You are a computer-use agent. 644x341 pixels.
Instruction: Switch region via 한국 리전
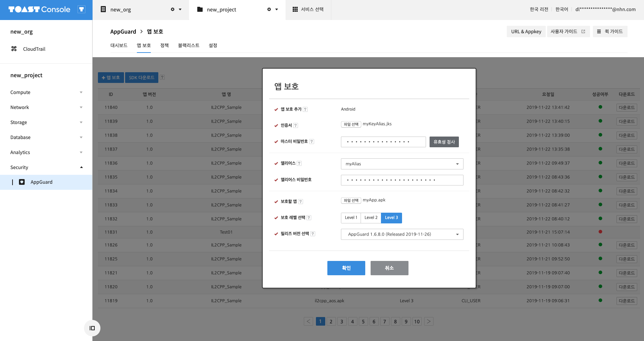pyautogui.click(x=539, y=10)
